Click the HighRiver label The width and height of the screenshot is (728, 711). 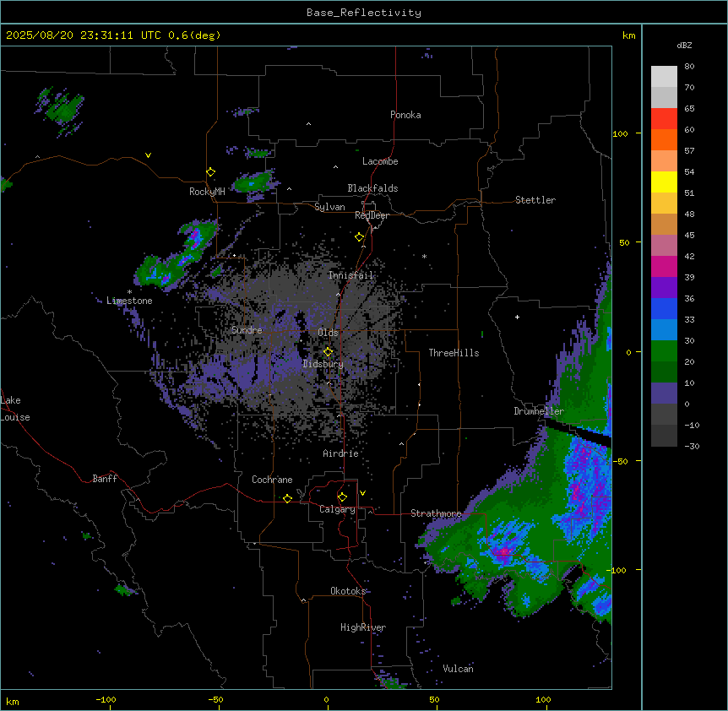[x=363, y=627]
